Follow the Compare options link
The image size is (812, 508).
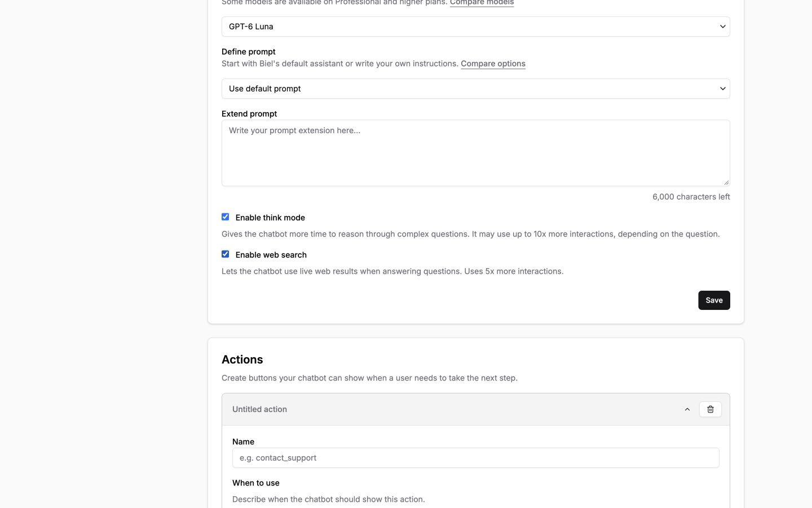[x=493, y=64]
